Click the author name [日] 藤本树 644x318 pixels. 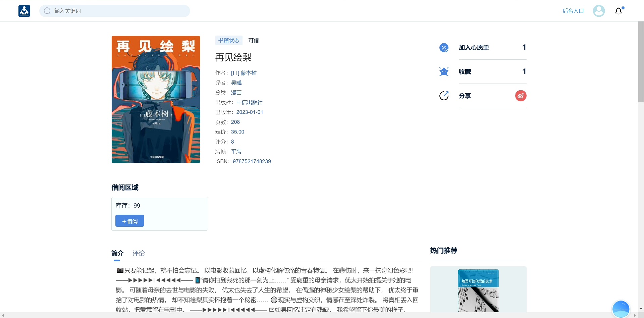coord(244,73)
